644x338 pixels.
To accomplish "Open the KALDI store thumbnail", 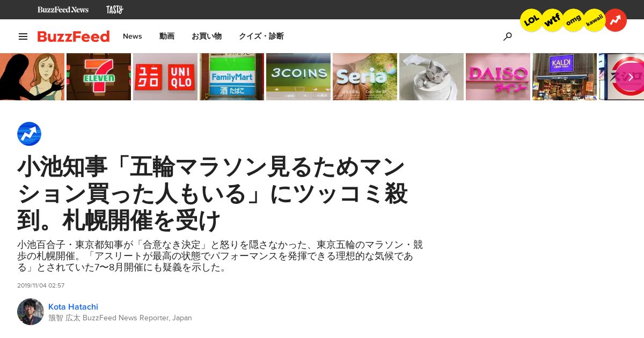I will (565, 77).
